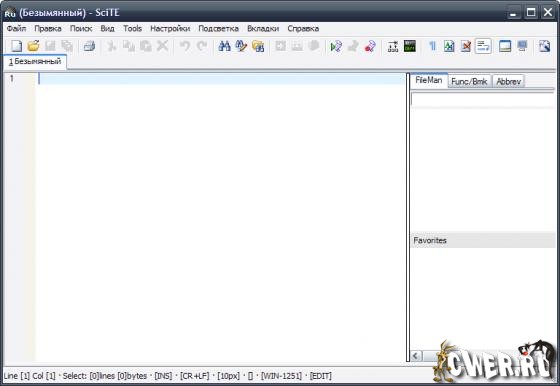Viewport: 560px width, 386px height.
Task: Click the grayed-out monitor icon
Action: (x=522, y=46)
